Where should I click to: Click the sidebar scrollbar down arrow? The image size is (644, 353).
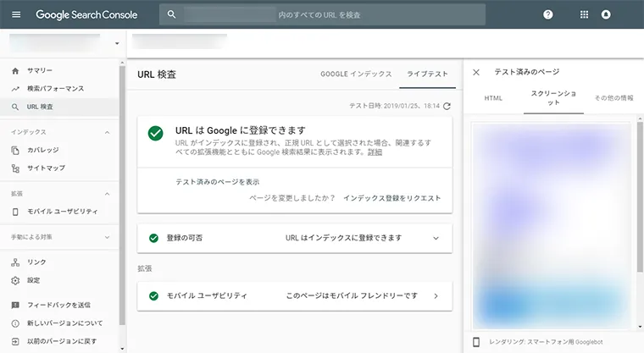(122, 349)
